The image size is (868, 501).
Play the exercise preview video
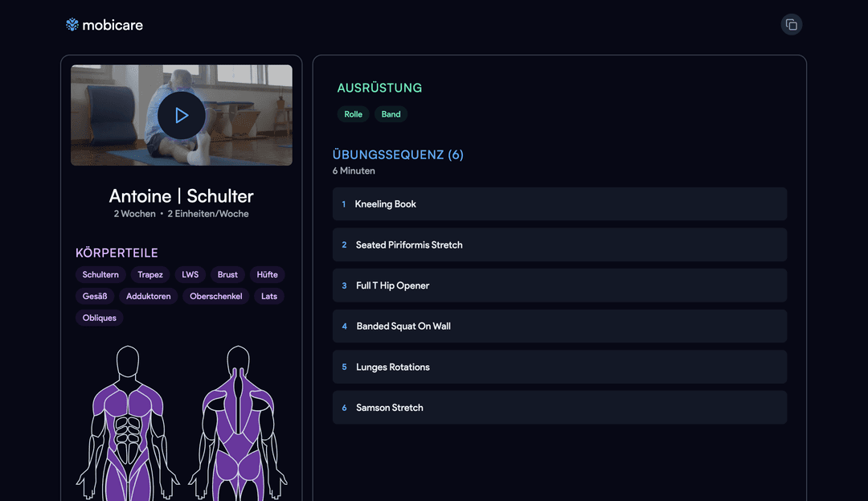tap(182, 116)
